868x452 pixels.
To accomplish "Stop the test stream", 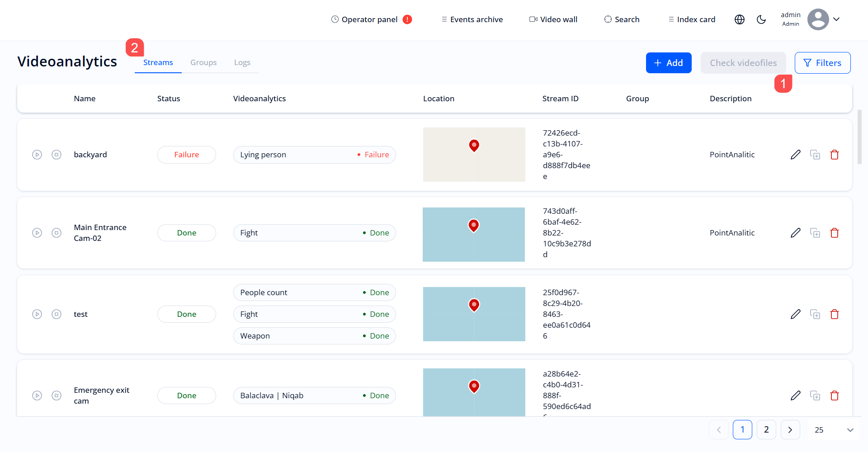I will [57, 314].
